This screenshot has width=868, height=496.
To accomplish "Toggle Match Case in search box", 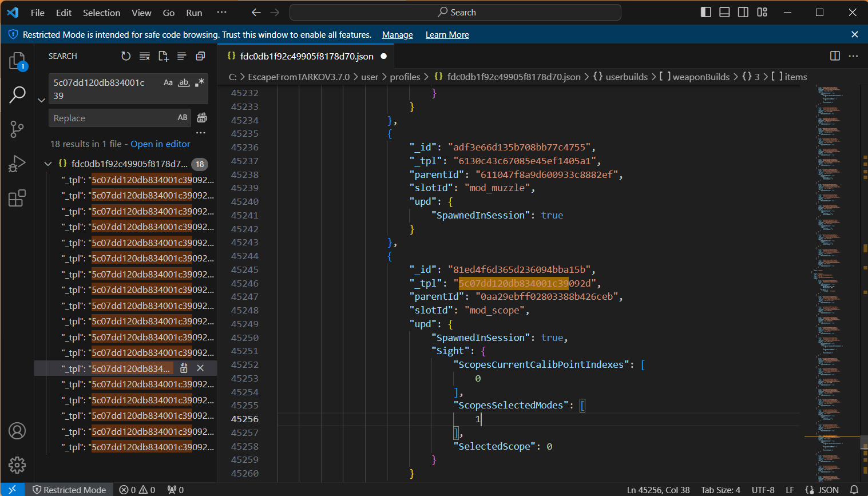I will click(168, 83).
